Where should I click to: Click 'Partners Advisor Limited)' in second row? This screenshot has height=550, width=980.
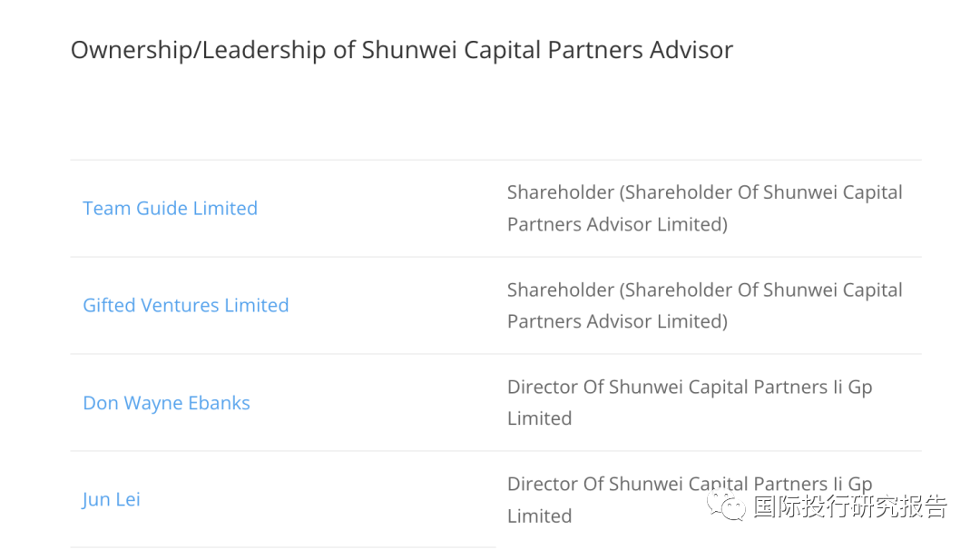point(618,321)
